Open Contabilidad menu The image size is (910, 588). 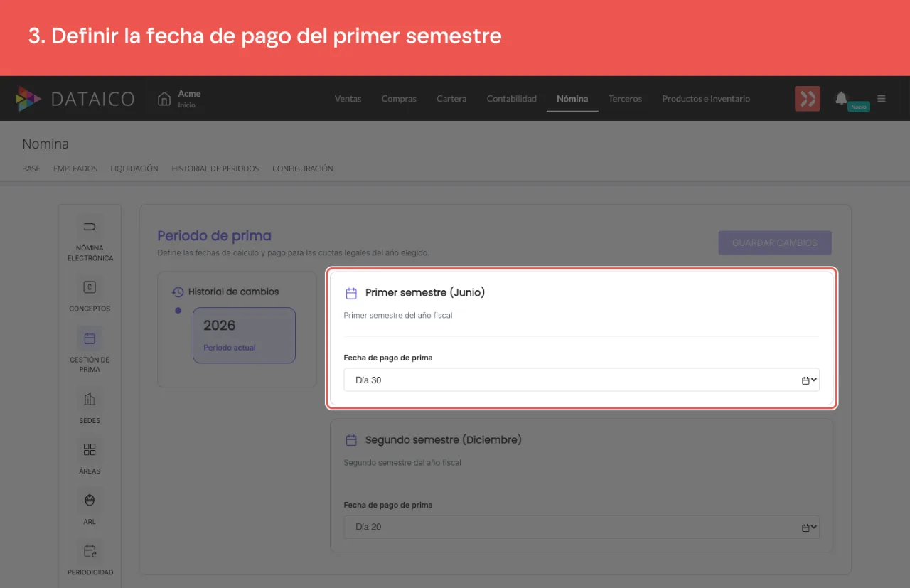click(x=512, y=99)
